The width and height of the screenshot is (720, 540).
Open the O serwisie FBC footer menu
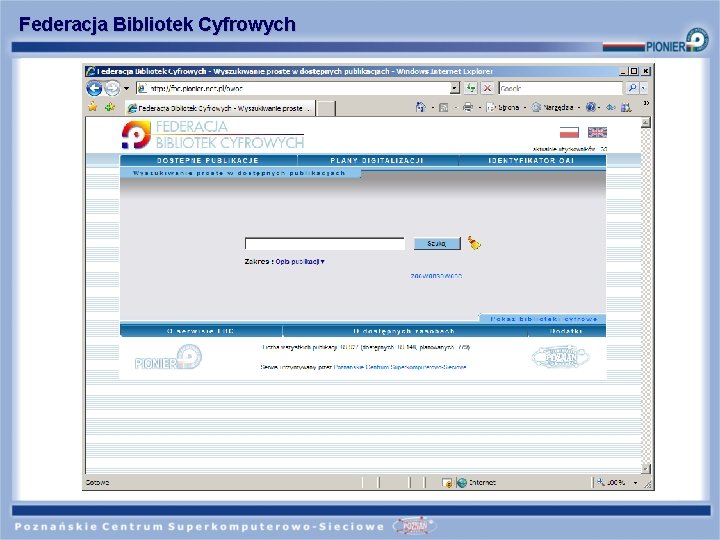(x=201, y=331)
